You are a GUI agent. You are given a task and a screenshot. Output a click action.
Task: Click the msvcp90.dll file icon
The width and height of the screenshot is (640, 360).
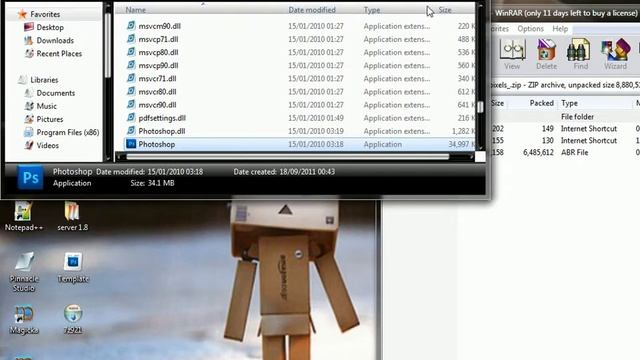[131, 65]
